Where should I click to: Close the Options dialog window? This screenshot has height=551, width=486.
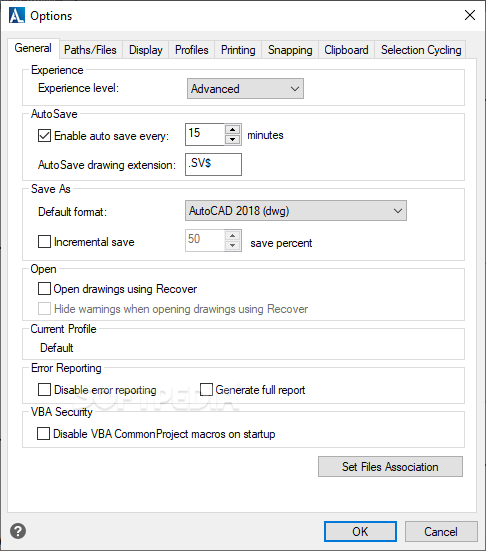coord(470,15)
